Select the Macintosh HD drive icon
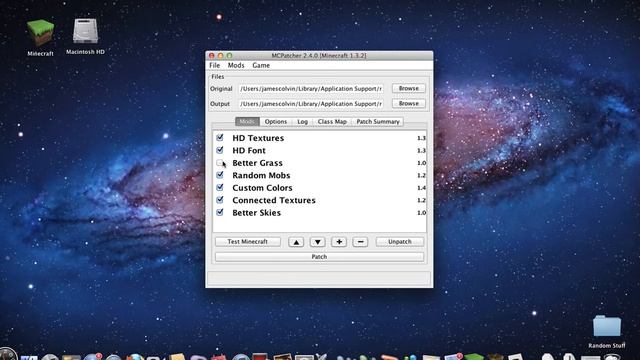This screenshot has height=360, width=640. coord(85,32)
